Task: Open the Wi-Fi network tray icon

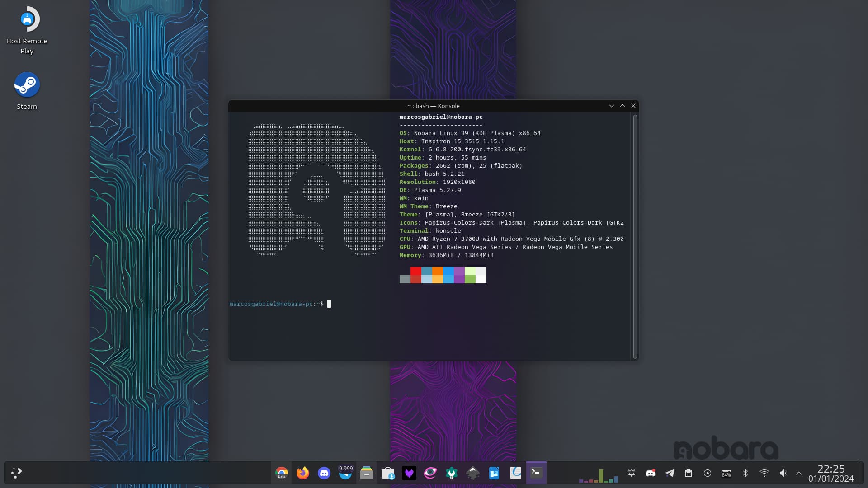Action: [x=764, y=473]
